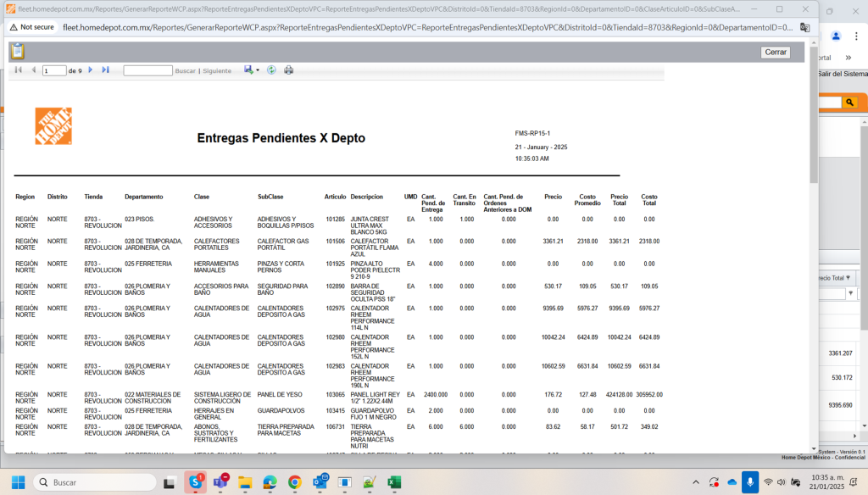This screenshot has width=868, height=495.
Task: Click the 424128.00 total price value
Action: 619,395
